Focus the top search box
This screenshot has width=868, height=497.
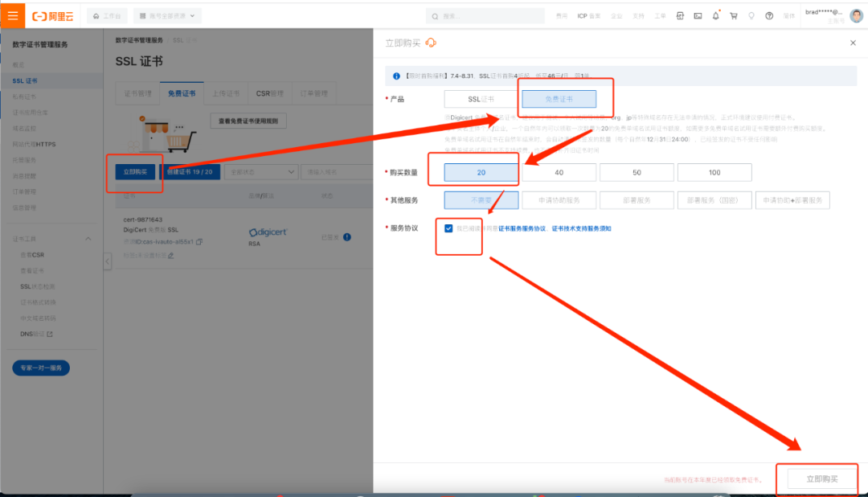point(485,16)
